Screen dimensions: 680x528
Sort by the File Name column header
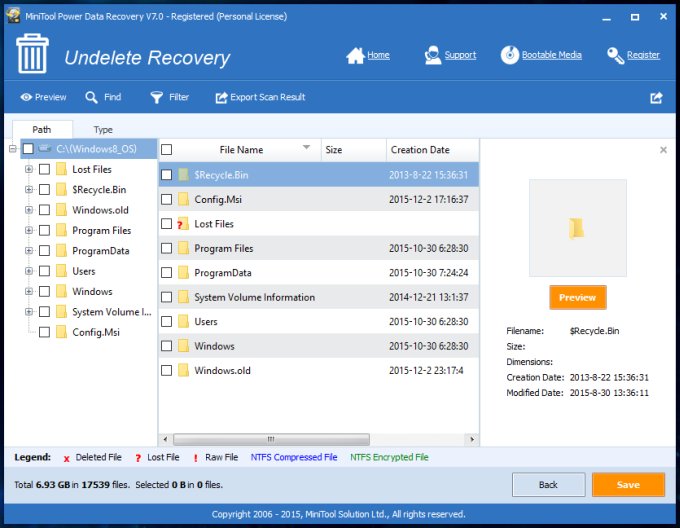[241, 150]
